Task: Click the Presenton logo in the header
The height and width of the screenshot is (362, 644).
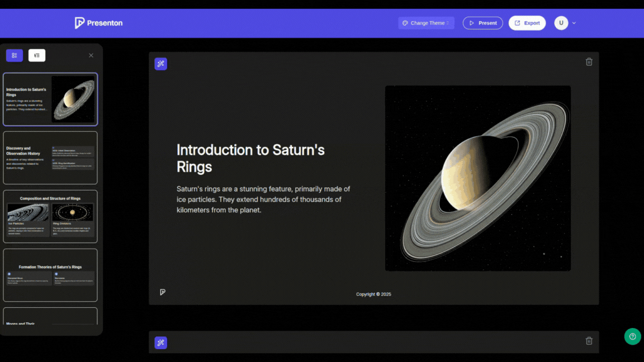Action: [98, 22]
